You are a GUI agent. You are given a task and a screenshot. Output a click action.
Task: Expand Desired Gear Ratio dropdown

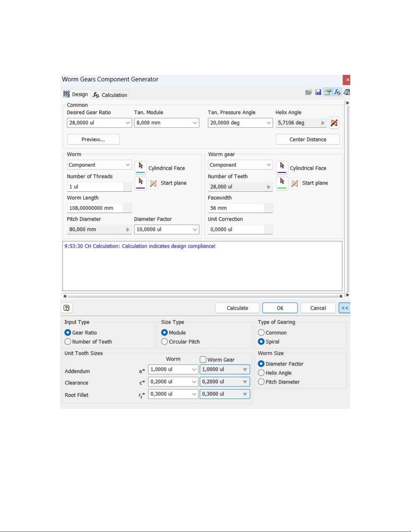tap(127, 123)
